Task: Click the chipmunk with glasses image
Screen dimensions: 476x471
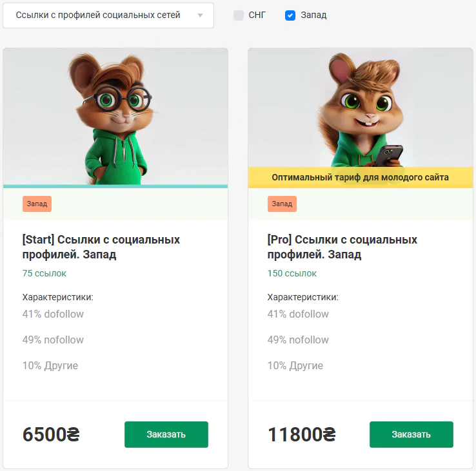Action: (115, 116)
